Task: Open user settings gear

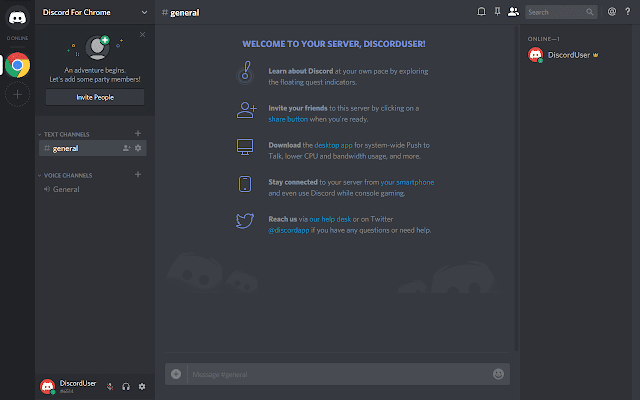Action: pyautogui.click(x=142, y=387)
